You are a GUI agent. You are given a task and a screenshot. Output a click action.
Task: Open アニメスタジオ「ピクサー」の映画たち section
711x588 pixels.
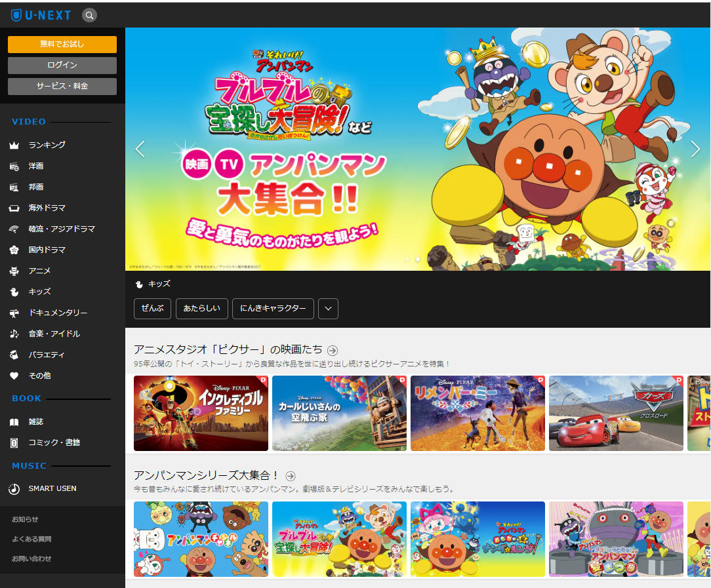pyautogui.click(x=228, y=350)
